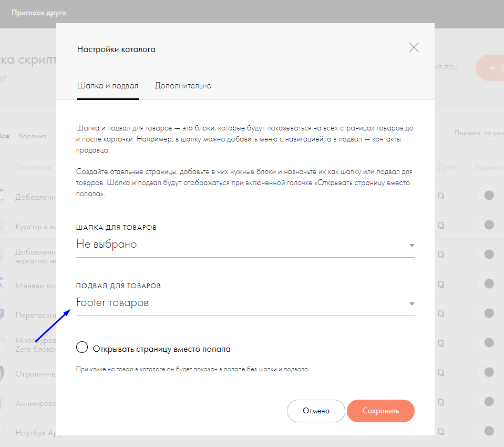Viewport: 504px width, 447px height.
Task: Click the Отмена button
Action: (316, 411)
